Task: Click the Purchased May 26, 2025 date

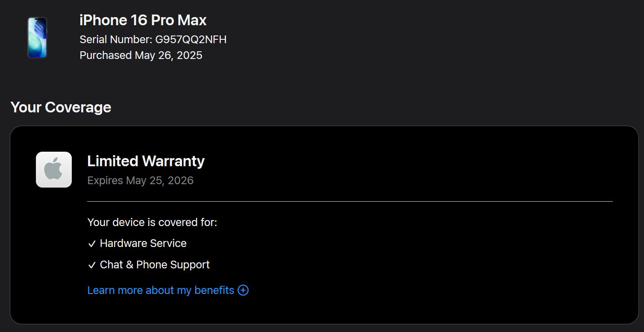Action: 168,56
